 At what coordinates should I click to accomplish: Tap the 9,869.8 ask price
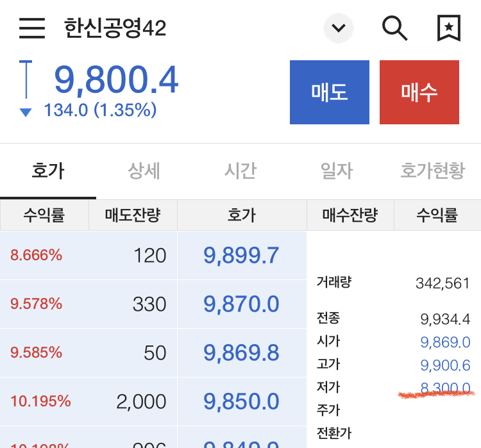pos(241,353)
